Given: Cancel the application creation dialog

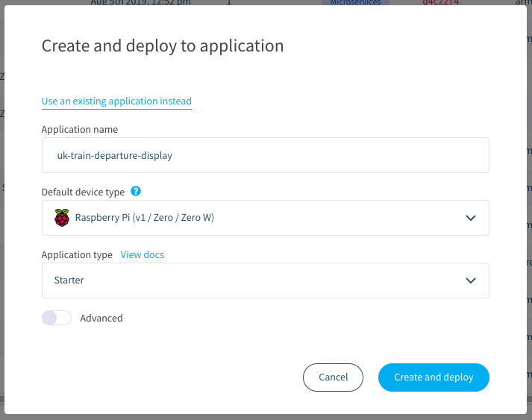Looking at the screenshot, I should 333,377.
